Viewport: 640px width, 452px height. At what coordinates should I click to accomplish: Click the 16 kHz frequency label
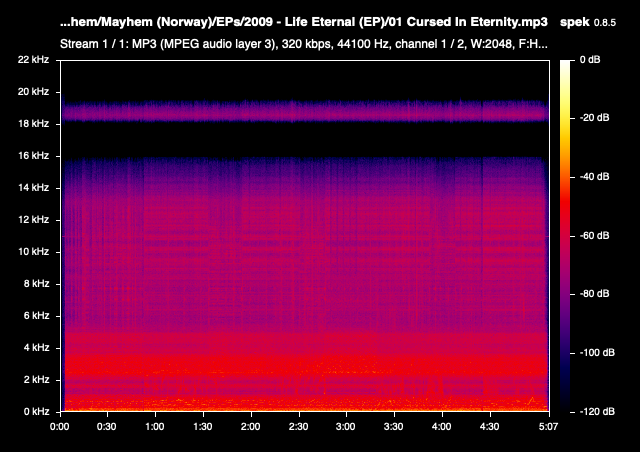[x=33, y=156]
